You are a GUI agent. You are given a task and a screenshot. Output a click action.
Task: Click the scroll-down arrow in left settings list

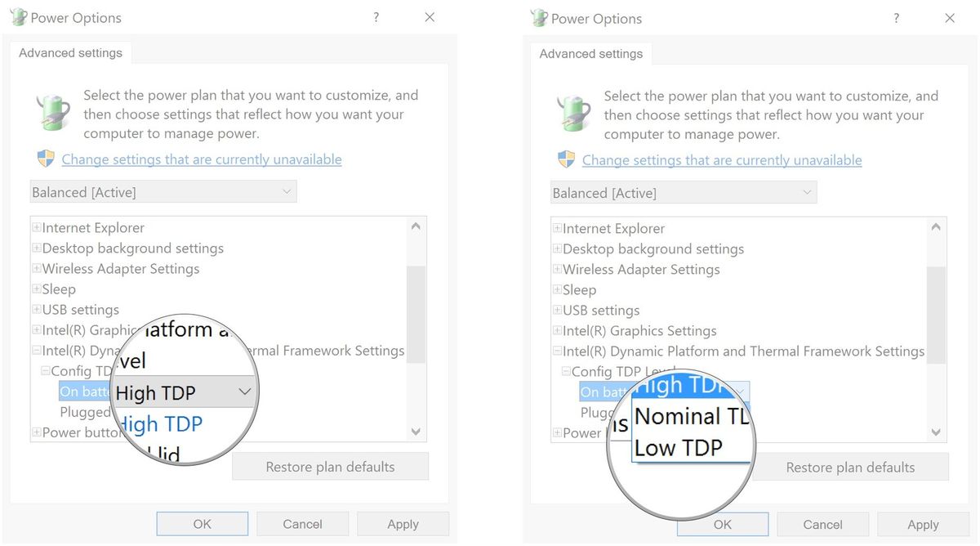point(416,432)
